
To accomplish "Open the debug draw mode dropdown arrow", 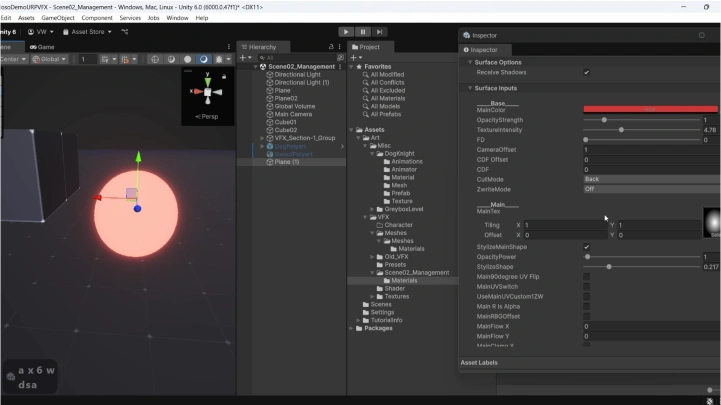I will coord(229,59).
